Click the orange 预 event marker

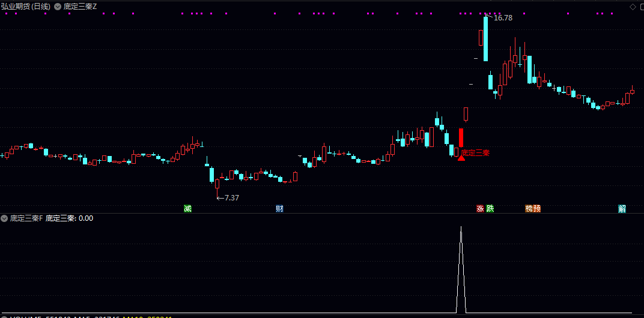click(537, 208)
